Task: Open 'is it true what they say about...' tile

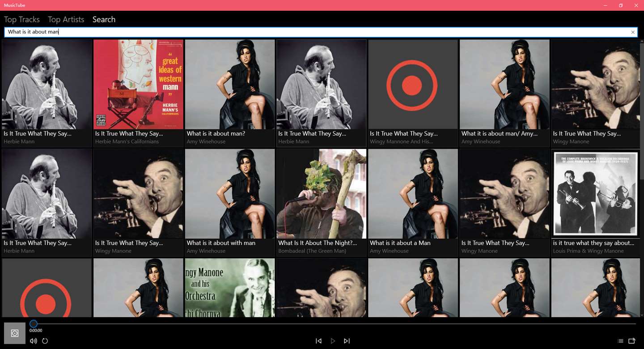Action: click(596, 203)
